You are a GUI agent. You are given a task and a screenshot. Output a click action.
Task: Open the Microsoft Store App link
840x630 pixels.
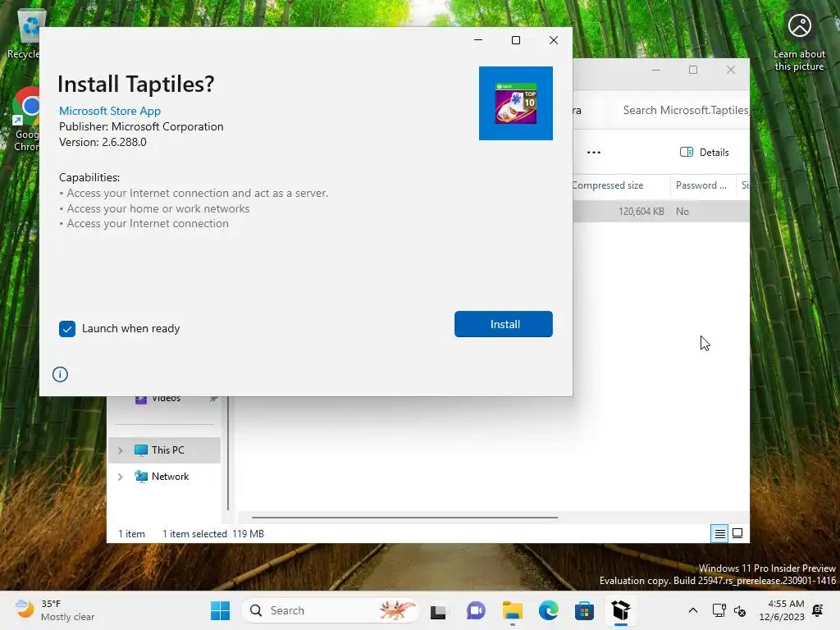pyautogui.click(x=110, y=111)
